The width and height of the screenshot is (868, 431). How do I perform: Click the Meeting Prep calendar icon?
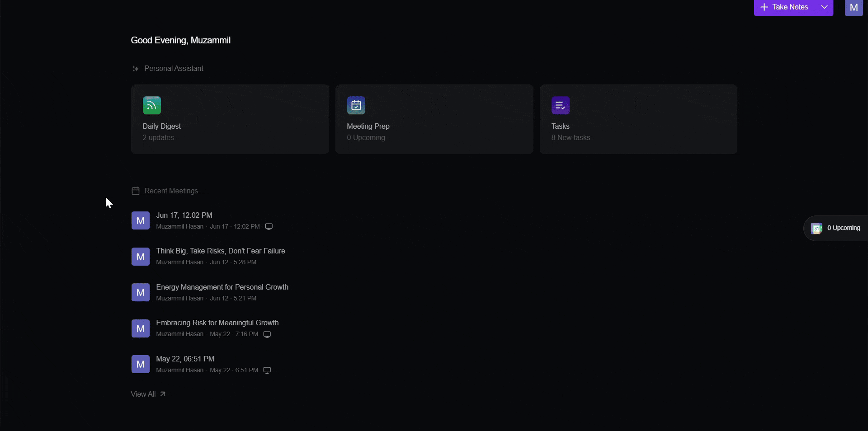356,105
